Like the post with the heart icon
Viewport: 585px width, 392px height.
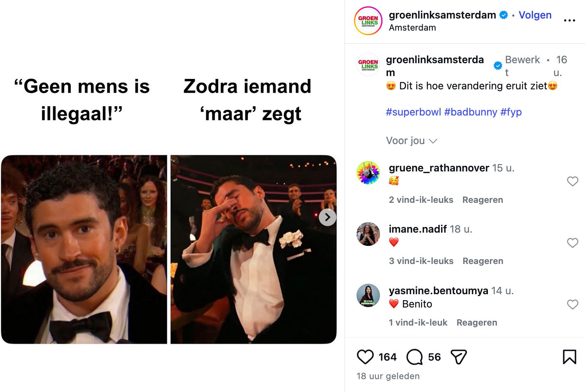(365, 357)
